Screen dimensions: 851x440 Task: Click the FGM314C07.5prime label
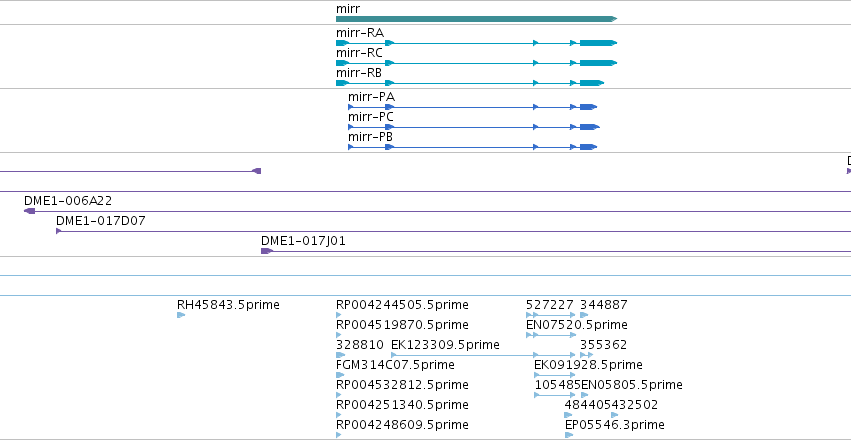[395, 365]
